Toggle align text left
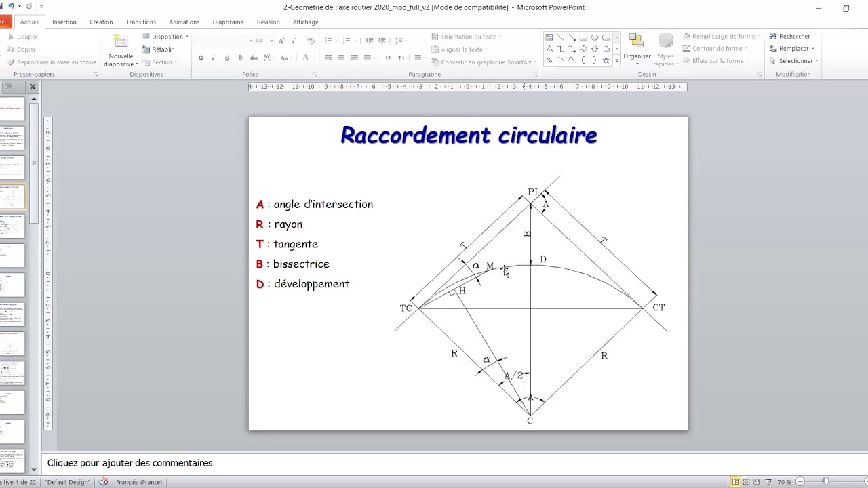868x488 pixels. (x=328, y=58)
